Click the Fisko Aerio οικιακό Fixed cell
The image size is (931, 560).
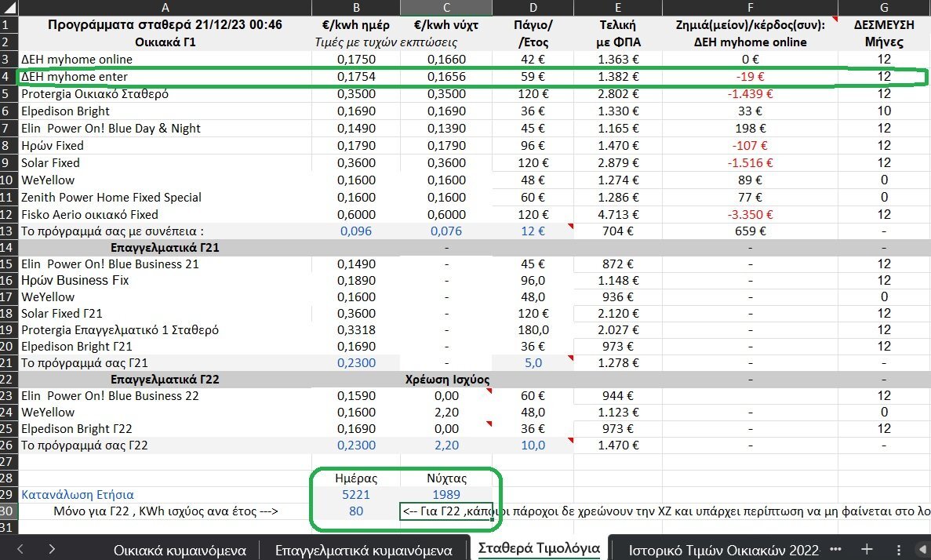[x=165, y=214]
